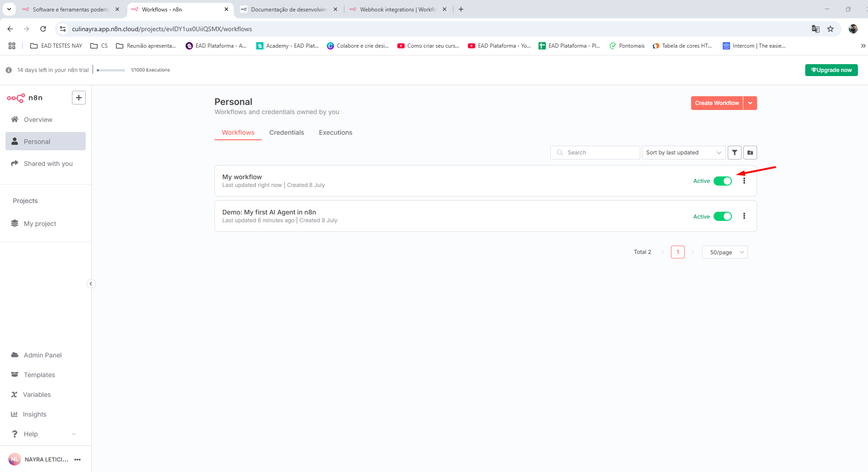The width and height of the screenshot is (868, 472).
Task: Switch to the Executions tab
Action: point(335,132)
